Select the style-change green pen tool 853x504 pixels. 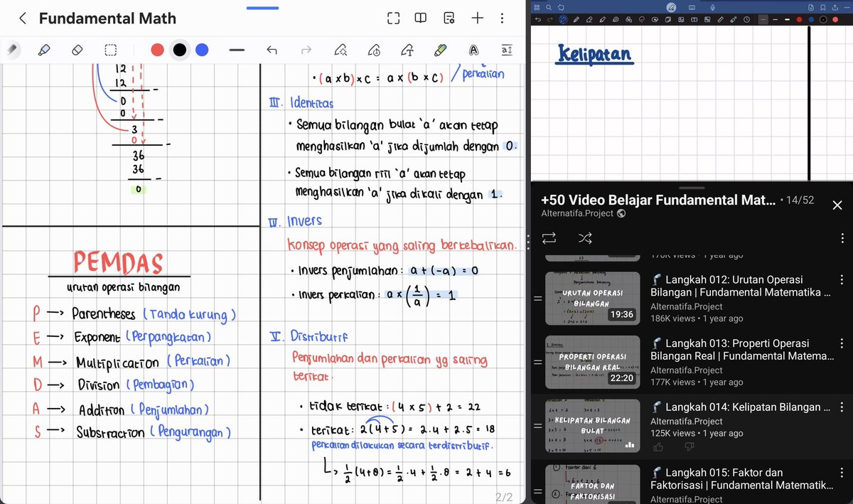coord(440,50)
